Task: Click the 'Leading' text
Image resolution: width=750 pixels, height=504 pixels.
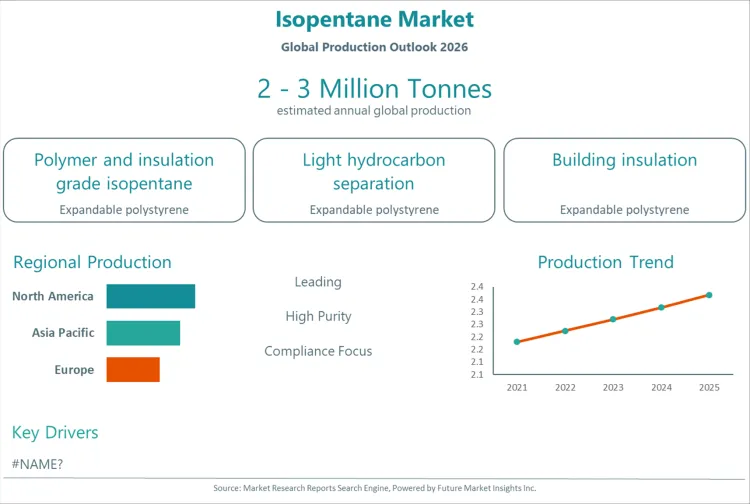Action: [318, 282]
